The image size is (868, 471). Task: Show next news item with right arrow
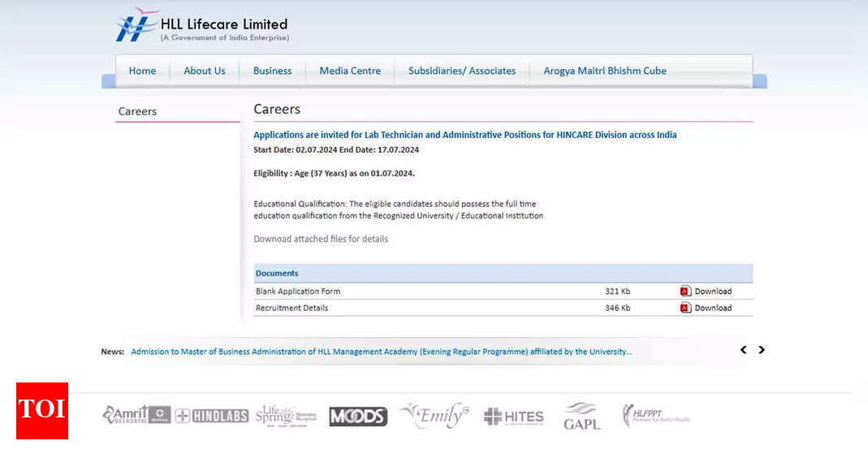762,350
